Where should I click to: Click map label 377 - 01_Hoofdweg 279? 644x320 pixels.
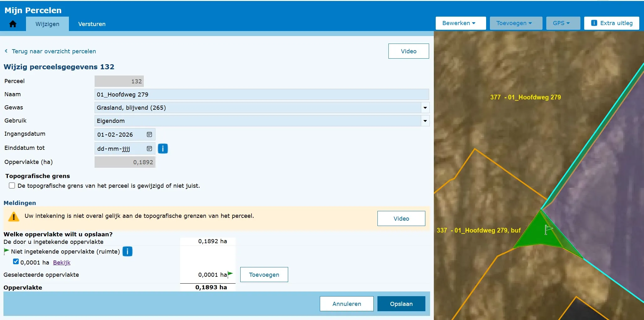pos(525,97)
